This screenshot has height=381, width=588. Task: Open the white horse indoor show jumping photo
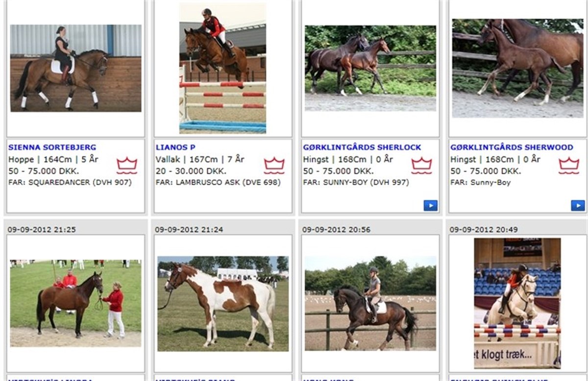pyautogui.click(x=518, y=303)
